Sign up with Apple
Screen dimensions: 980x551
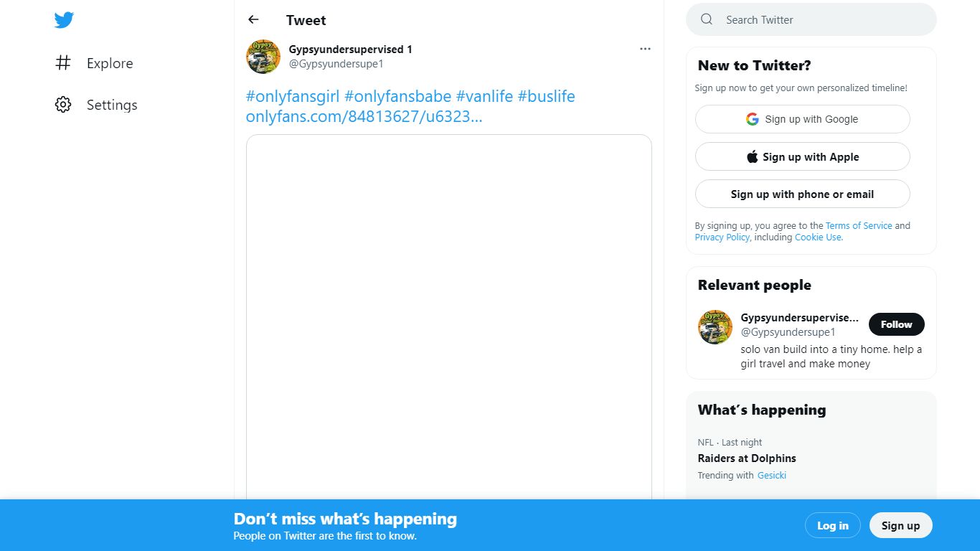tap(802, 156)
